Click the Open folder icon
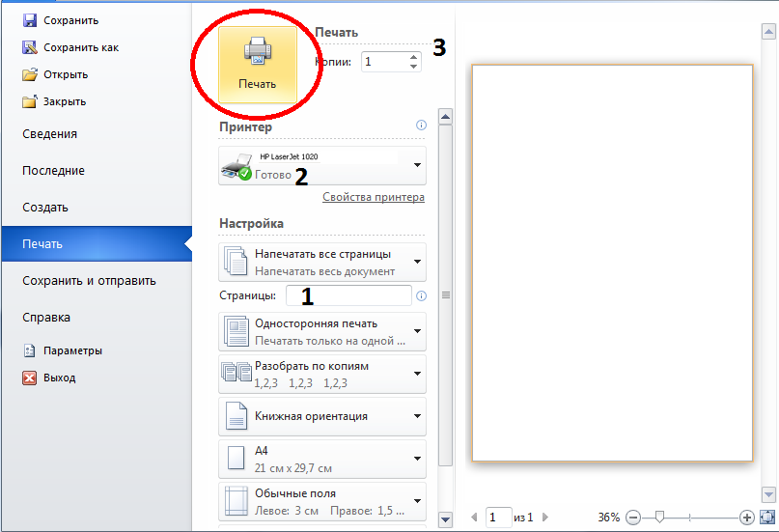The height and width of the screenshot is (532, 779). click(x=30, y=74)
